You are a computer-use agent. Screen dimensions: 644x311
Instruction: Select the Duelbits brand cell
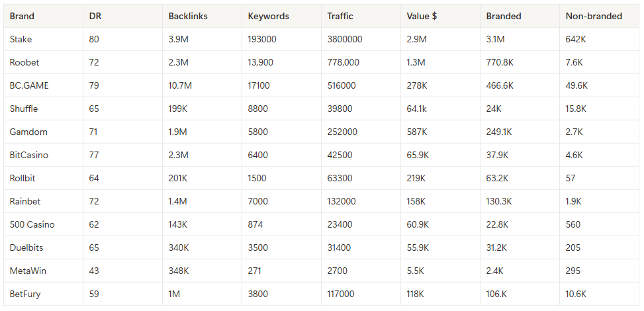pyautogui.click(x=43, y=247)
